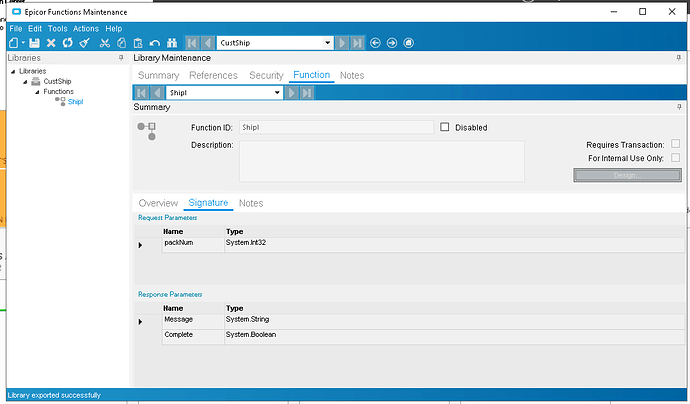The height and width of the screenshot is (404, 690).
Task: Click the Function ID field
Action: tap(337, 127)
